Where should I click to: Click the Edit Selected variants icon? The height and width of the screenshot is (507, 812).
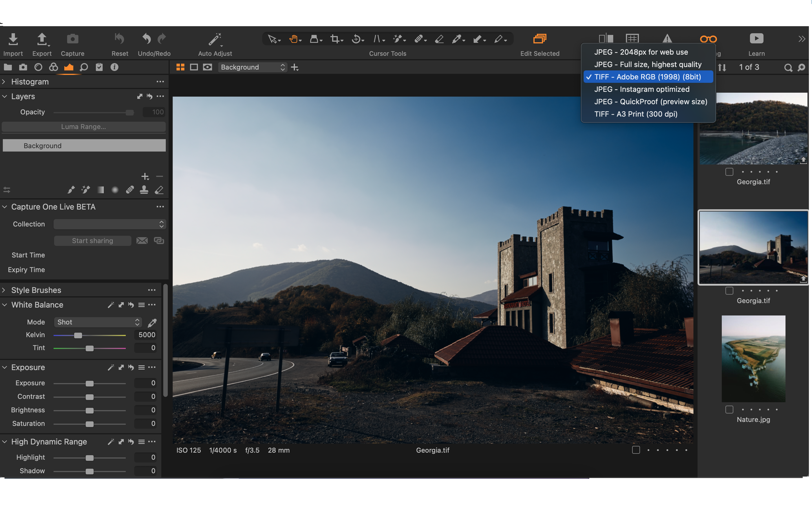(540, 39)
